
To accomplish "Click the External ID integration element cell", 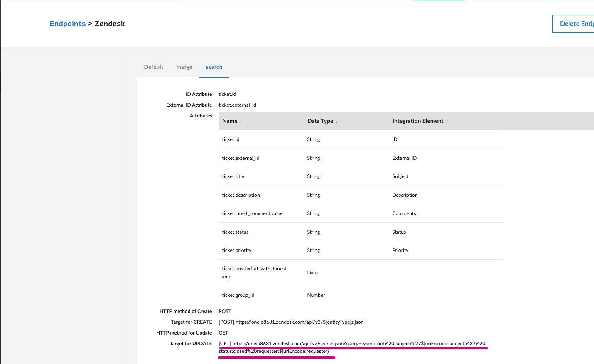I will (405, 158).
